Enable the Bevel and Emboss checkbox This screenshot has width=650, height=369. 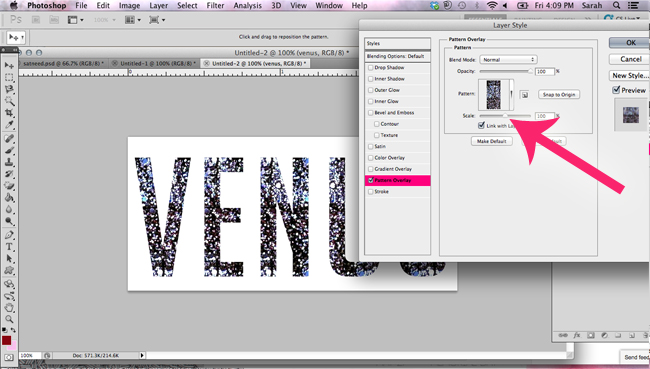[371, 113]
